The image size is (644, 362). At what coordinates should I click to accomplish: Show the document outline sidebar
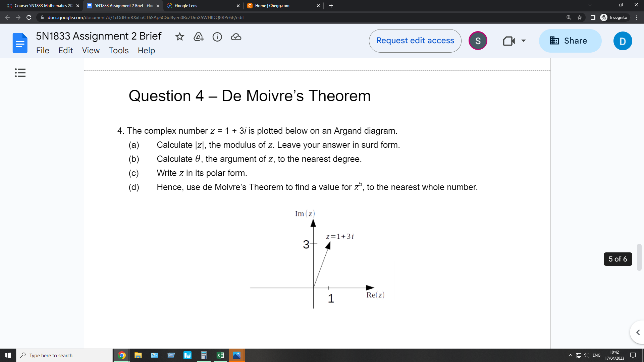(20, 73)
